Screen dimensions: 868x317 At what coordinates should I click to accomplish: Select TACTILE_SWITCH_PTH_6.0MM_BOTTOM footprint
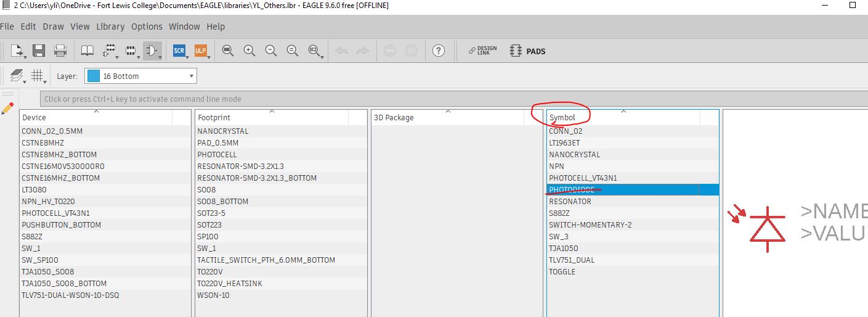coord(280,260)
